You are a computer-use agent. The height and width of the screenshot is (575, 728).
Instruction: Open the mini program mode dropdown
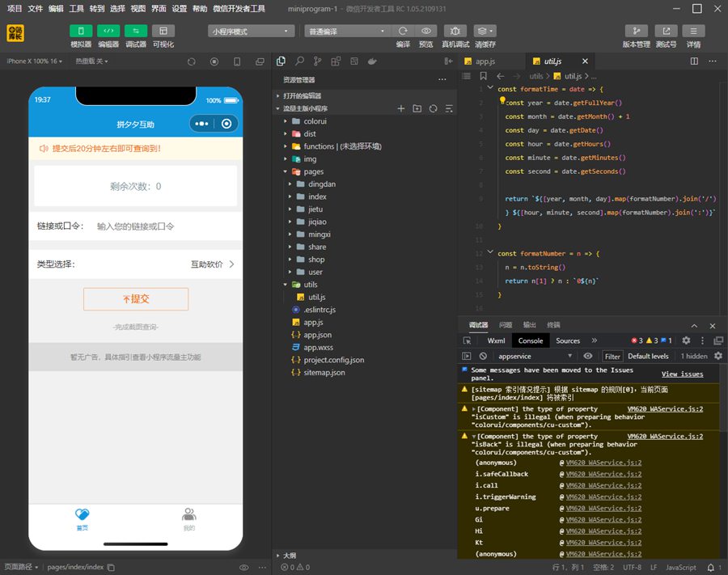tap(252, 31)
